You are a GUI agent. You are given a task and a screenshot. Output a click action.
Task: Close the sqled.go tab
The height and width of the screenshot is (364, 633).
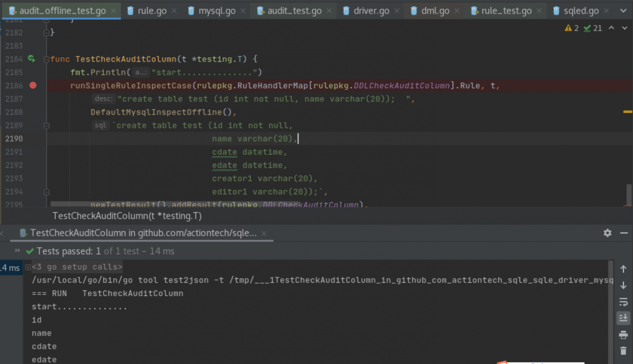pyautogui.click(x=607, y=10)
